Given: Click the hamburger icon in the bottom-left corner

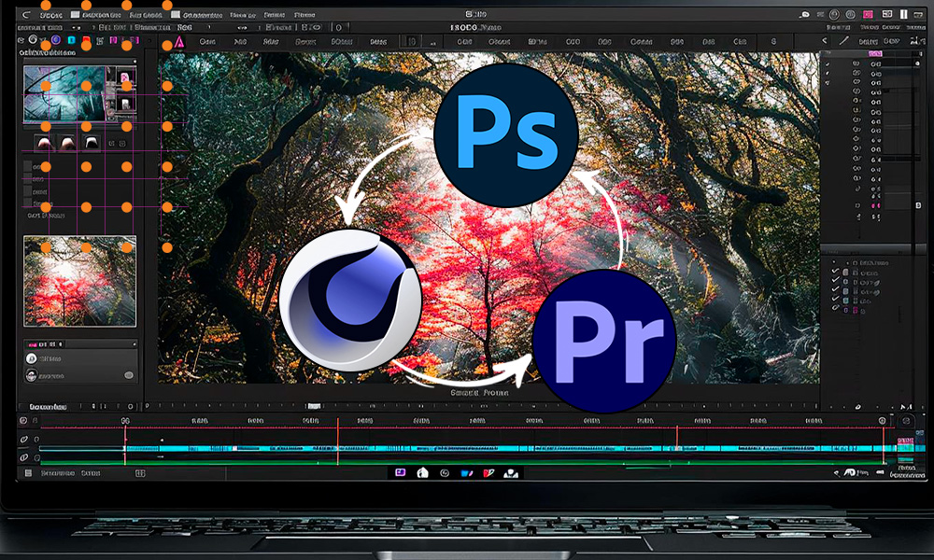Looking at the screenshot, I should pos(28,473).
